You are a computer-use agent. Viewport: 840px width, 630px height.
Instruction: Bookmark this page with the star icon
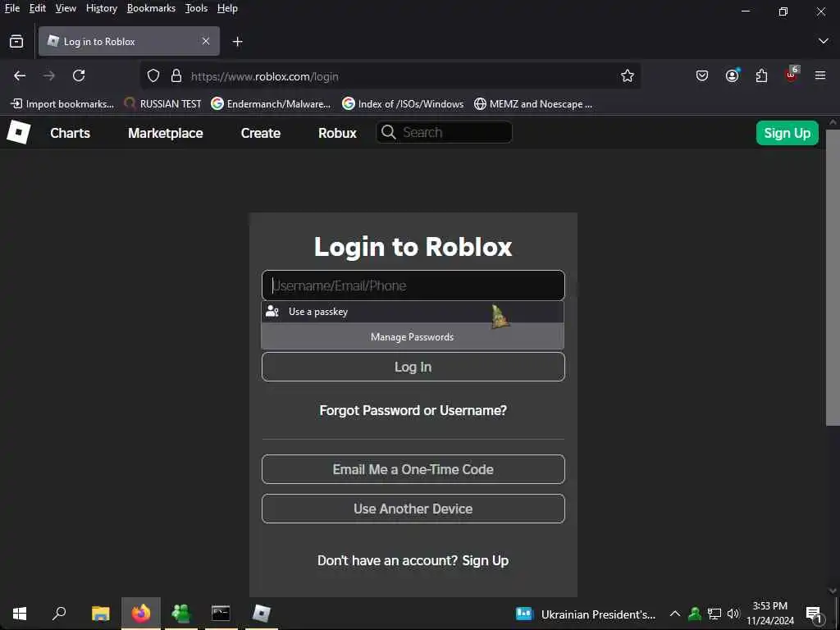(628, 76)
